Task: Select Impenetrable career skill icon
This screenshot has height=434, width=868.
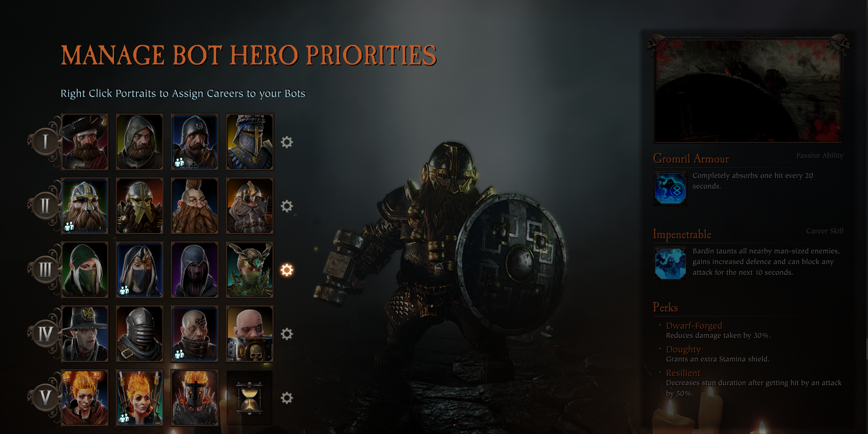Action: [x=670, y=264]
